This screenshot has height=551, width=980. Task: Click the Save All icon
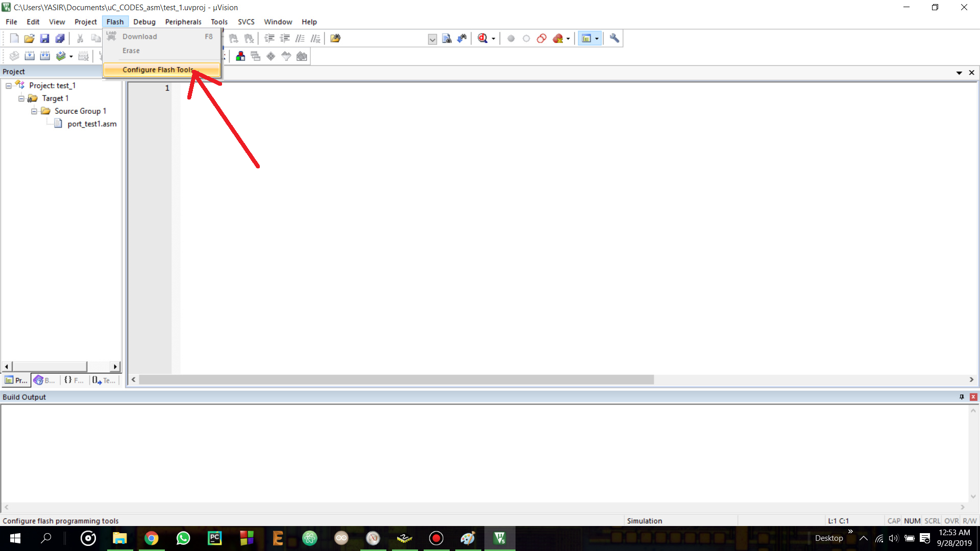coord(60,38)
